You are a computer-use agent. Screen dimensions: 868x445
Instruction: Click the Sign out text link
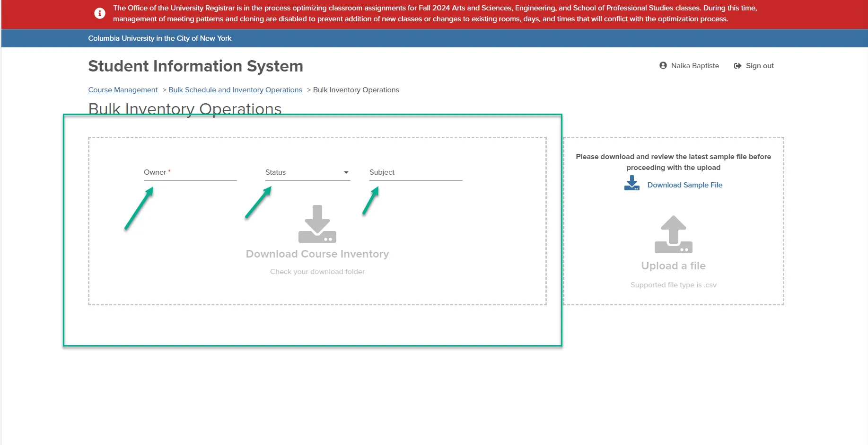pos(760,66)
